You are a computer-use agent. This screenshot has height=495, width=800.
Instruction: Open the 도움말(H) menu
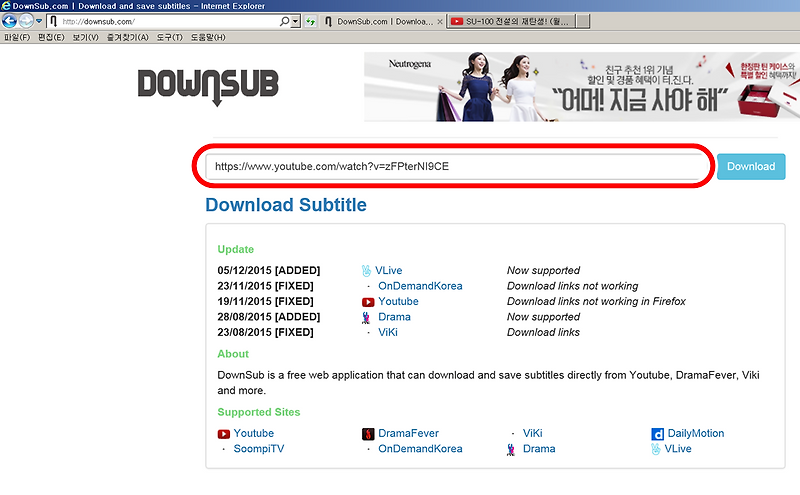(x=208, y=37)
